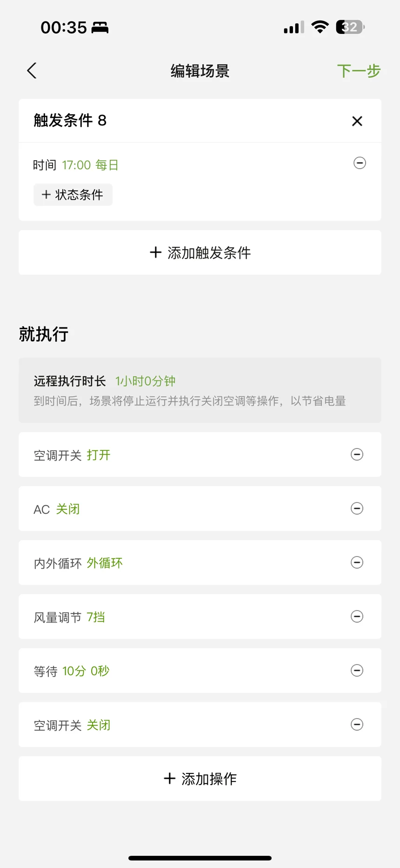Tap the back arrow icon

(x=32, y=71)
